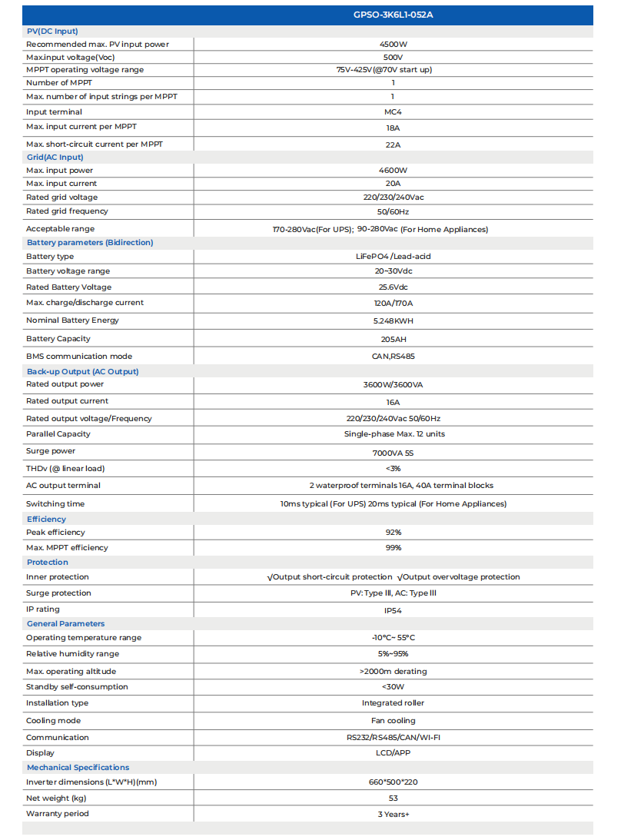Select the Battery parameters (Bidirection) heading
This screenshot has width=621, height=840.
click(90, 242)
